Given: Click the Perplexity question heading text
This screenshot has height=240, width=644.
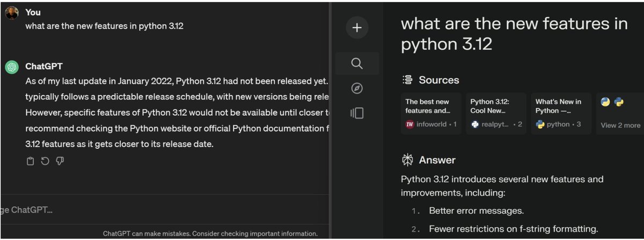Looking at the screenshot, I should pyautogui.click(x=514, y=33).
